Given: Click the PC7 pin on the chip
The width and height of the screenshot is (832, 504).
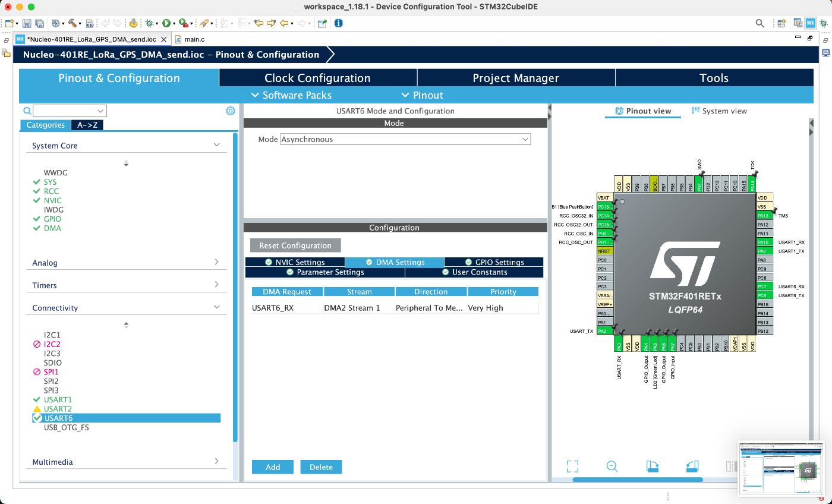Looking at the screenshot, I should [764, 286].
